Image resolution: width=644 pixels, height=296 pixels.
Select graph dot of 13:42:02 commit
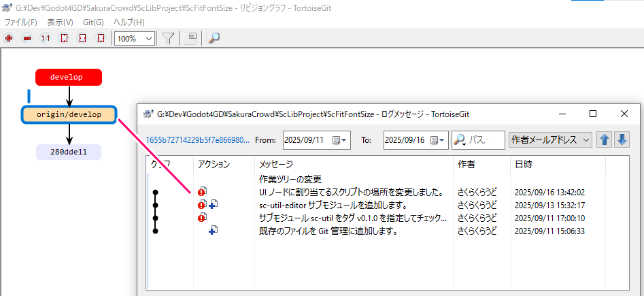click(x=155, y=192)
